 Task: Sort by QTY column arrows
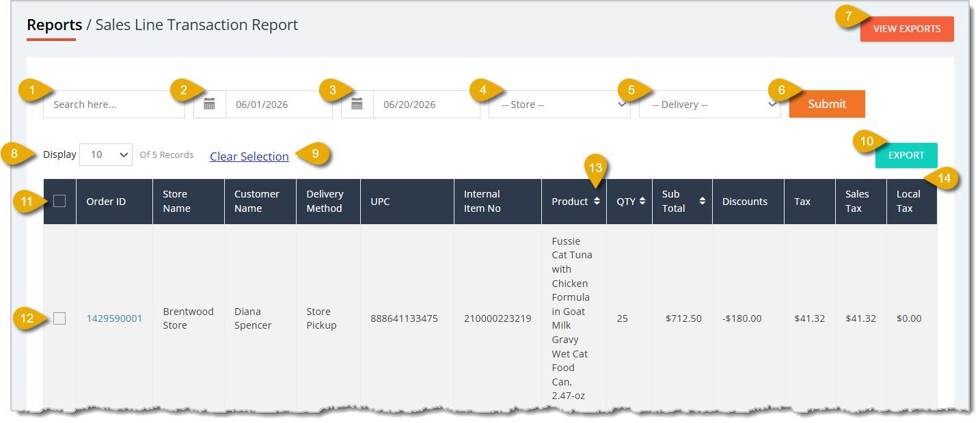click(x=642, y=201)
